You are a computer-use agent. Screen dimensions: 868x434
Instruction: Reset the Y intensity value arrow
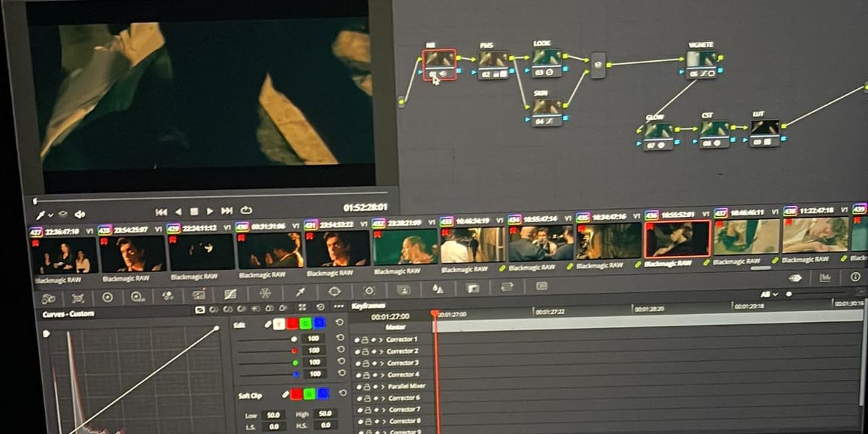340,338
